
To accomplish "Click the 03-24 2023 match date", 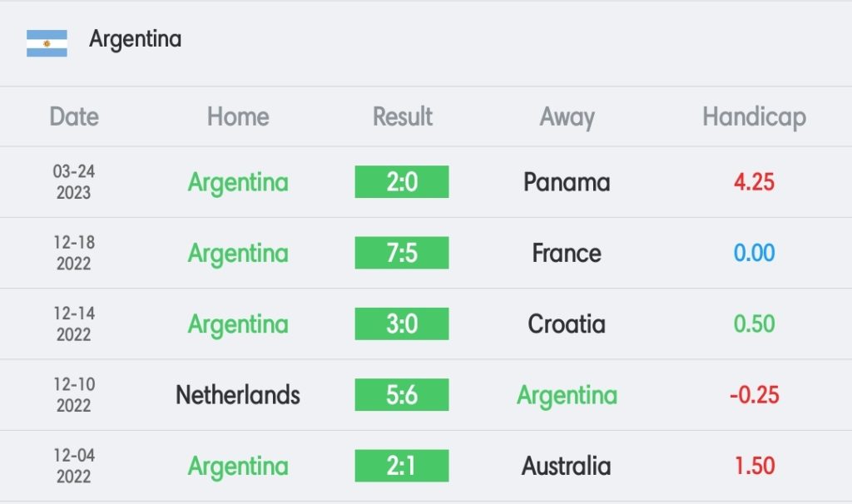I will coord(74,182).
